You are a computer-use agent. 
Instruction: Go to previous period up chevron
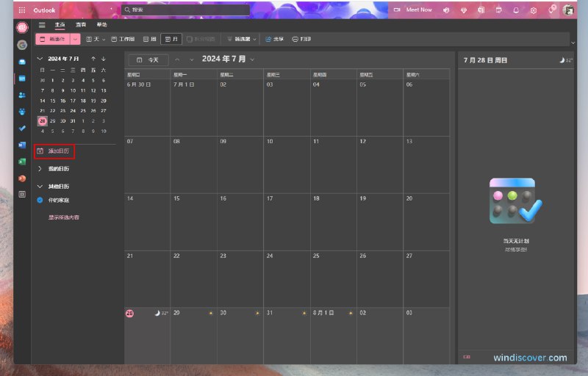click(177, 59)
